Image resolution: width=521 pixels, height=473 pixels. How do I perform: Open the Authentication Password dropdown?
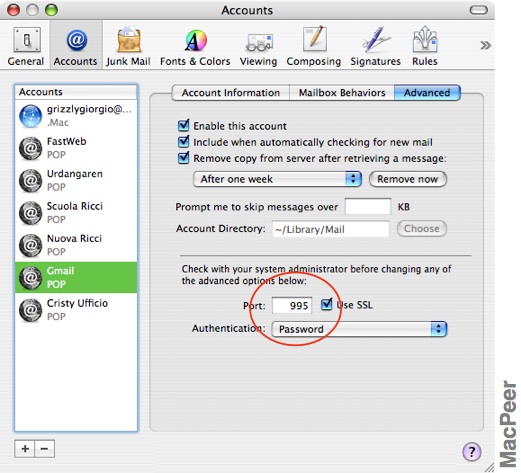359,329
